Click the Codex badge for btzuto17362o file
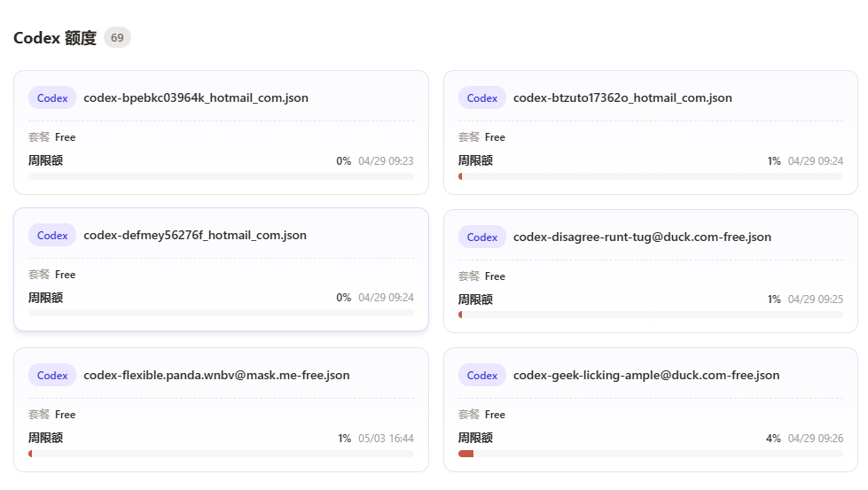Screen dimensions: 868x490 tap(481, 97)
